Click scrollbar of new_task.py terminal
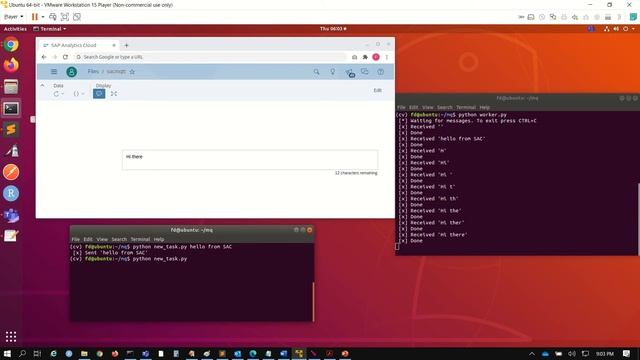Viewport: 640px width, 360px height. (x=313, y=301)
